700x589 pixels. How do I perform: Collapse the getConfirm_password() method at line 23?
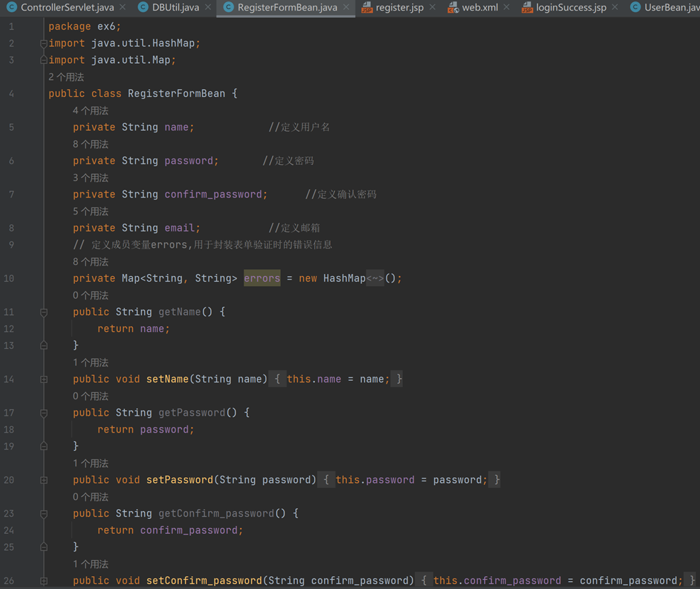[44, 513]
